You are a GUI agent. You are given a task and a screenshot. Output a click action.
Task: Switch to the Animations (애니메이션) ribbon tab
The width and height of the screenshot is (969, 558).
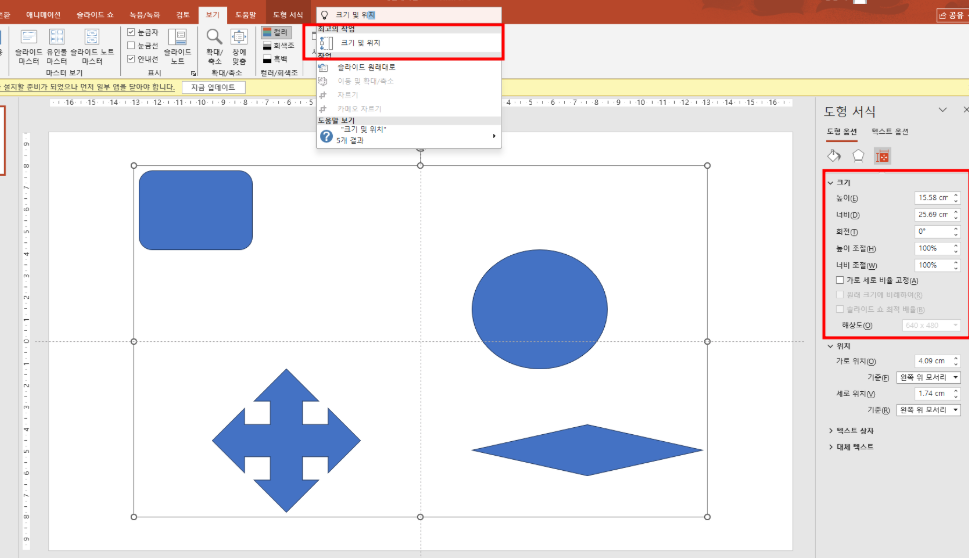point(43,15)
